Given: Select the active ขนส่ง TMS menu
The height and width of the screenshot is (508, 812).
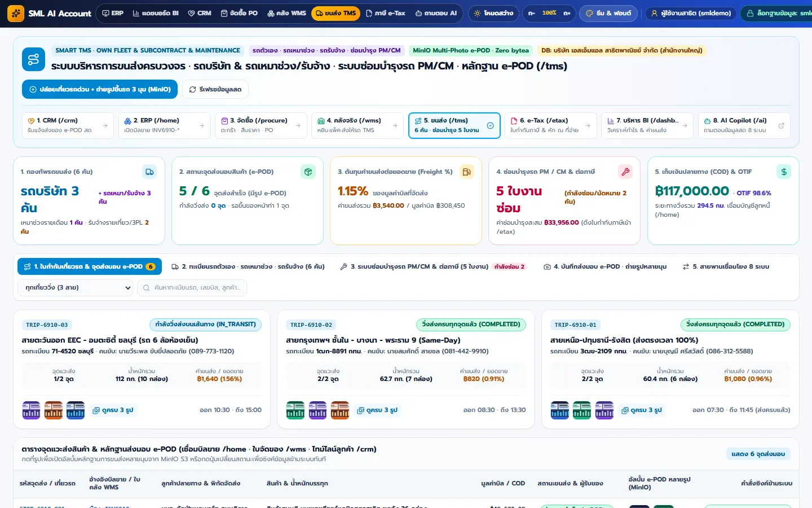Looking at the screenshot, I should point(336,13).
